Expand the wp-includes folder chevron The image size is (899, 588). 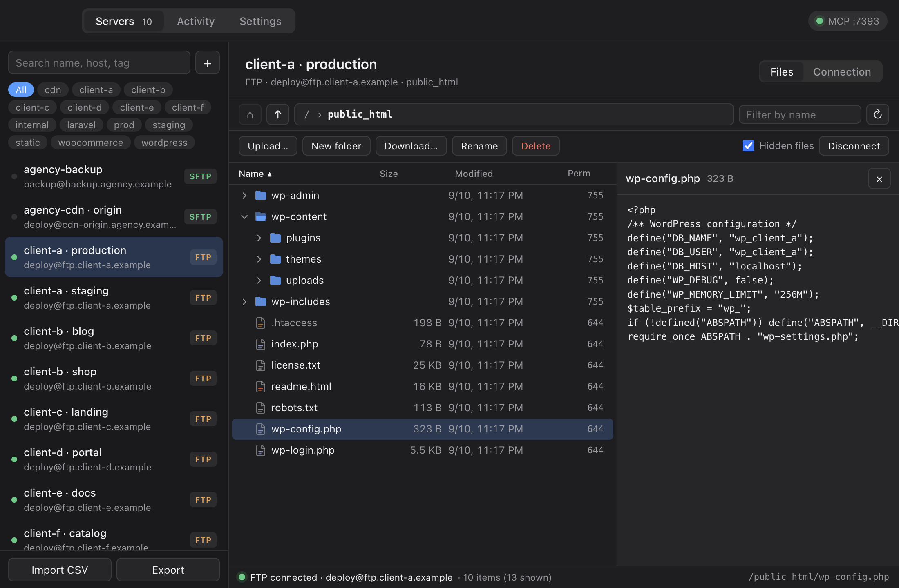point(244,302)
